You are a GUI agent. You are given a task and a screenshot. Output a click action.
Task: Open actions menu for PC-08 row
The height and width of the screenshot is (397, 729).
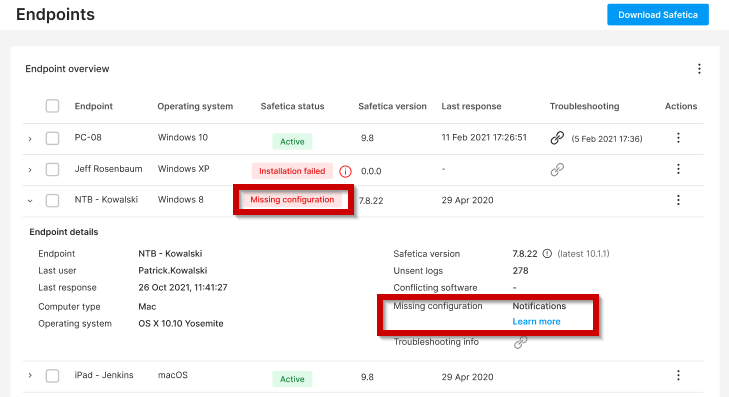[678, 138]
